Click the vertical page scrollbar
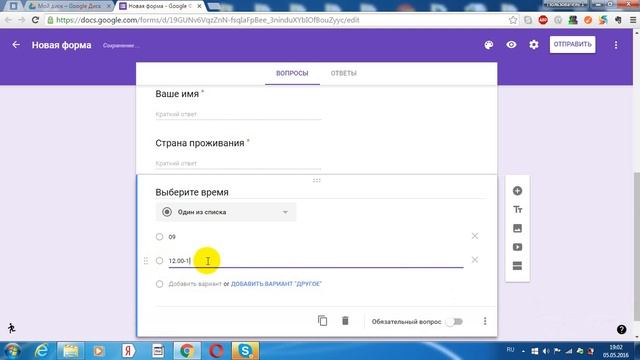The height and width of the screenshot is (360, 640). (x=636, y=247)
